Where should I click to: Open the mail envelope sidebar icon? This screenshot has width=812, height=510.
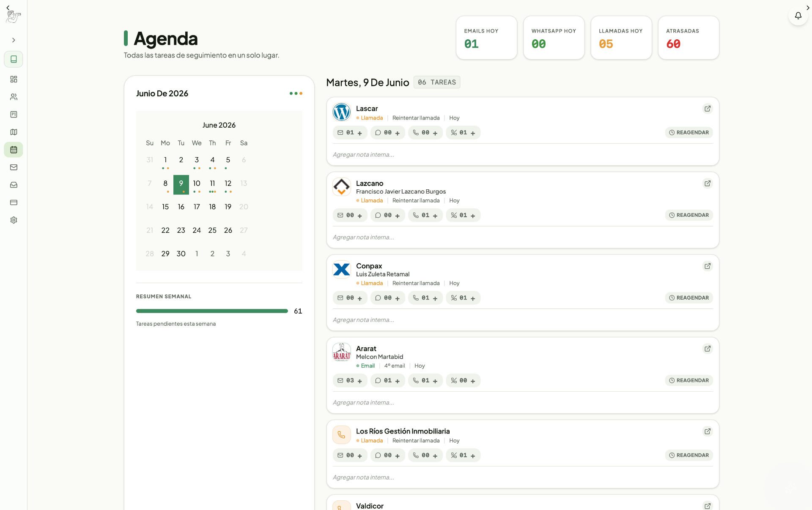(14, 167)
